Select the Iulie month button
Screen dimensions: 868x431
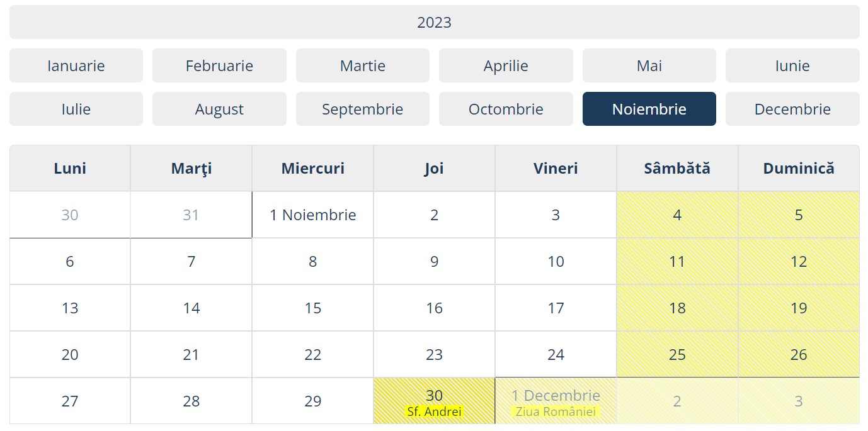[x=76, y=109]
